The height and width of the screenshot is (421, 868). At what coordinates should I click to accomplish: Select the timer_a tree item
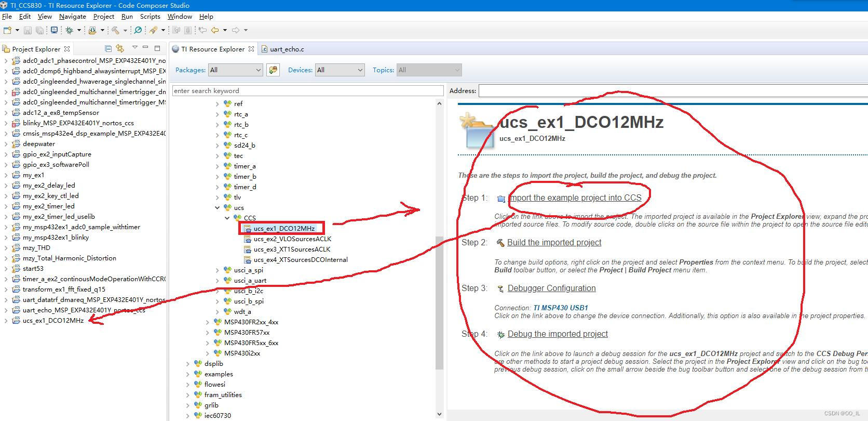tap(245, 166)
